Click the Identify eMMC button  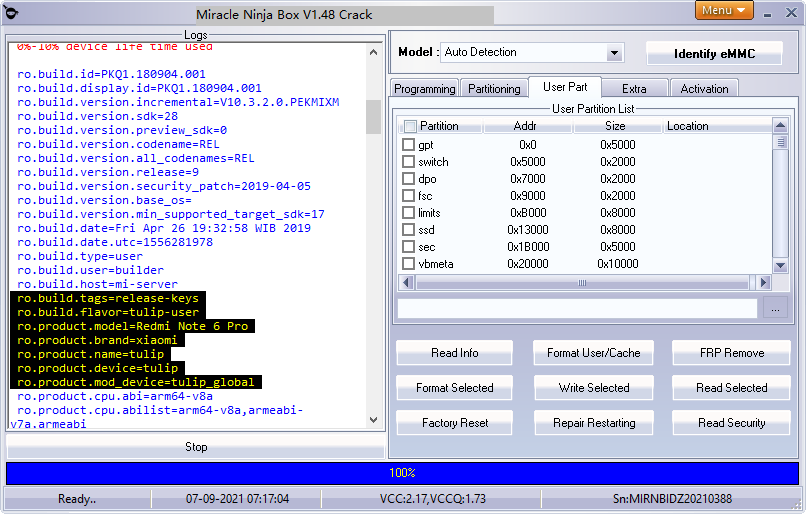pos(714,53)
